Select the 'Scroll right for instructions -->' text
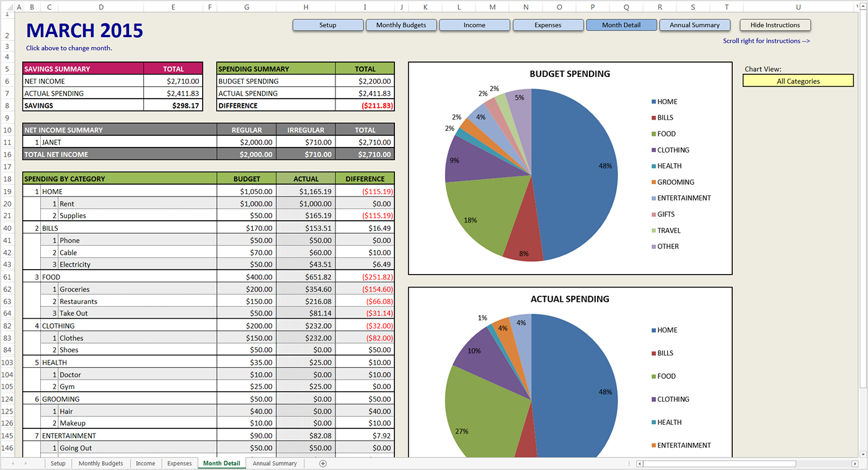This screenshot has width=868, height=470. 766,41
